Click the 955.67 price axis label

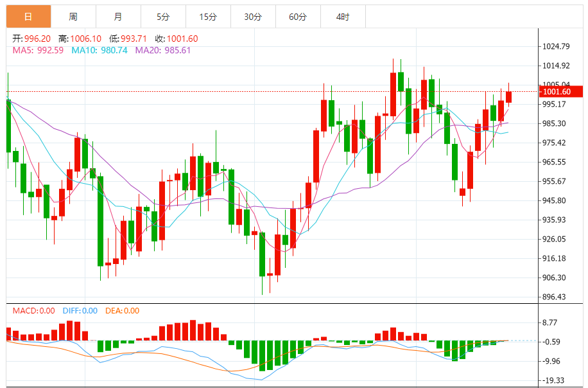tap(554, 181)
